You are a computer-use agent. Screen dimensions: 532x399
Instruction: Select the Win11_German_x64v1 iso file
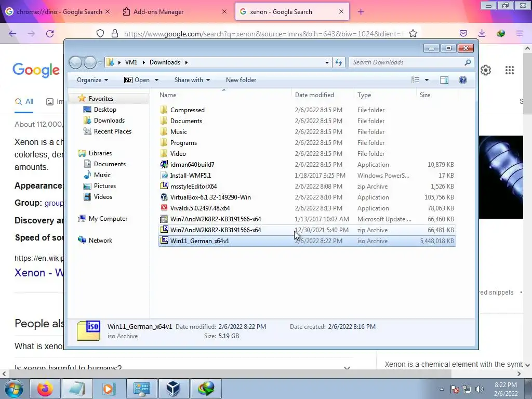click(307, 241)
